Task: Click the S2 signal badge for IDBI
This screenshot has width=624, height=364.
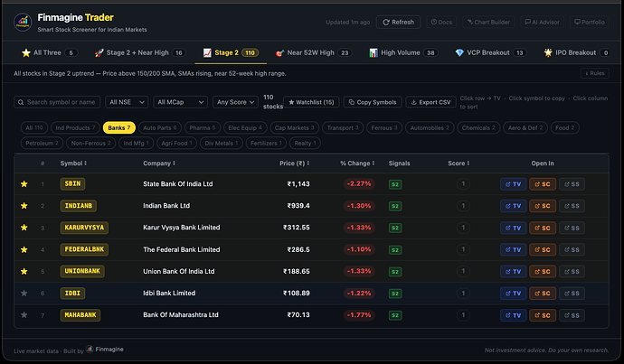Action: pyautogui.click(x=395, y=294)
